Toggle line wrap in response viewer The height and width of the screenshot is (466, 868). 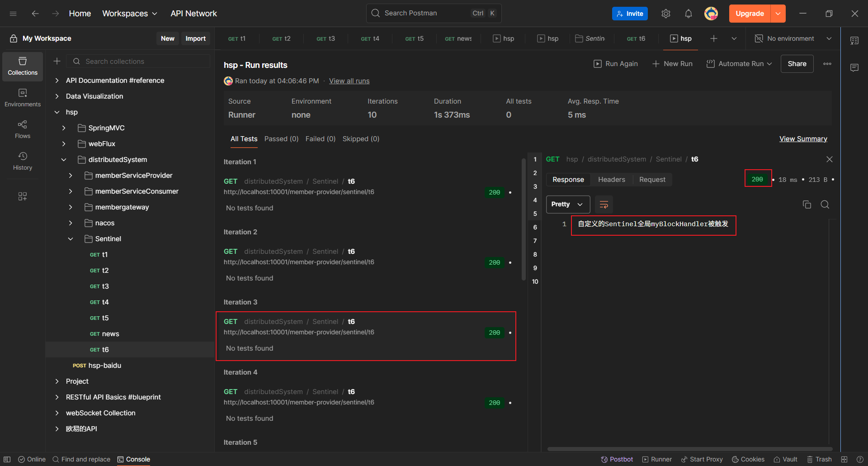click(604, 204)
